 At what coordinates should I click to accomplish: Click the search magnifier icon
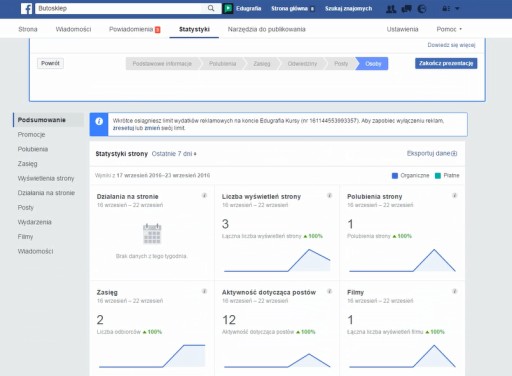coord(211,8)
